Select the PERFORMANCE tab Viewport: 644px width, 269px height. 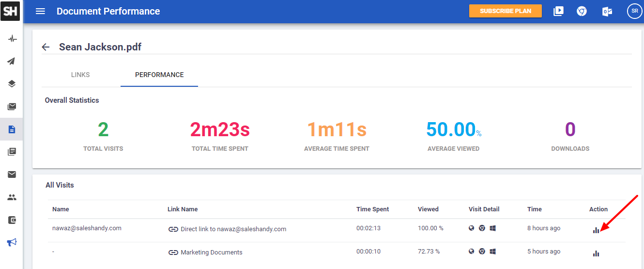point(159,75)
